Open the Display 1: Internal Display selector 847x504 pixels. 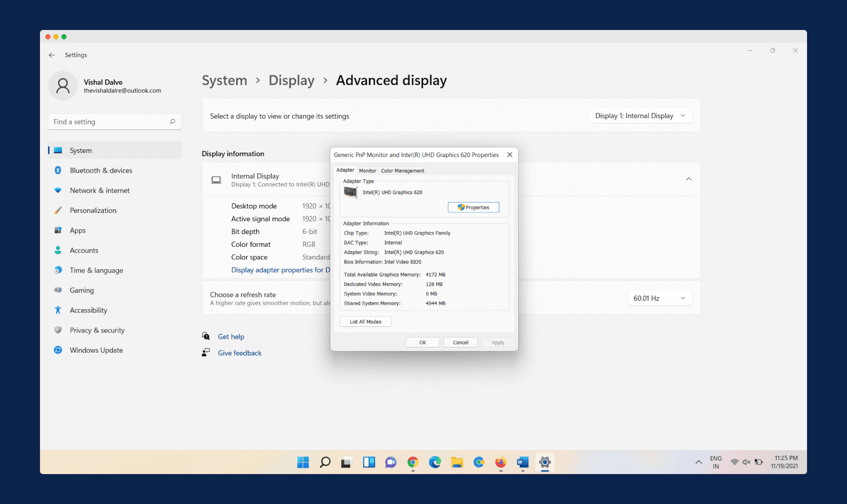pyautogui.click(x=639, y=115)
